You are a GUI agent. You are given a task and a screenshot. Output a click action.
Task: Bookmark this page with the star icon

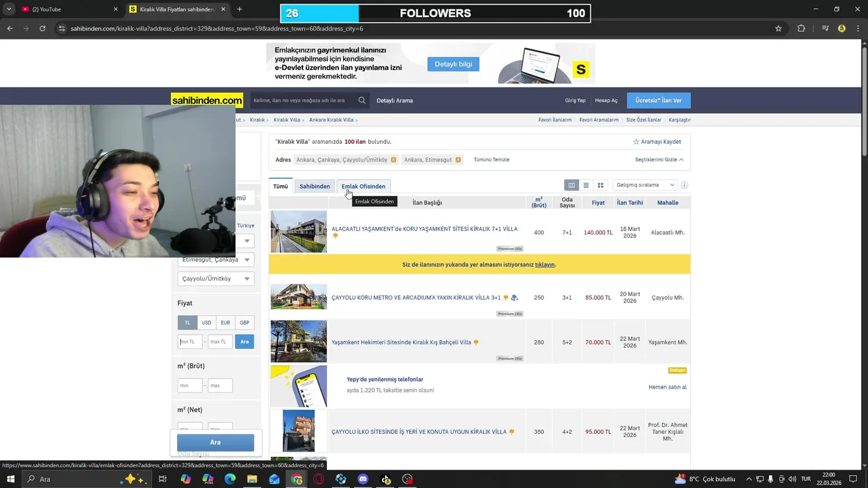coord(778,28)
